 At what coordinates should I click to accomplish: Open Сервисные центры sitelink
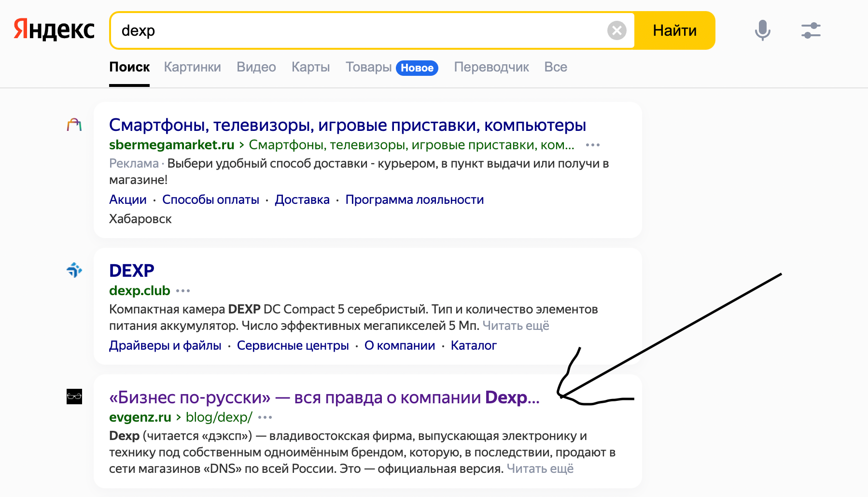293,345
